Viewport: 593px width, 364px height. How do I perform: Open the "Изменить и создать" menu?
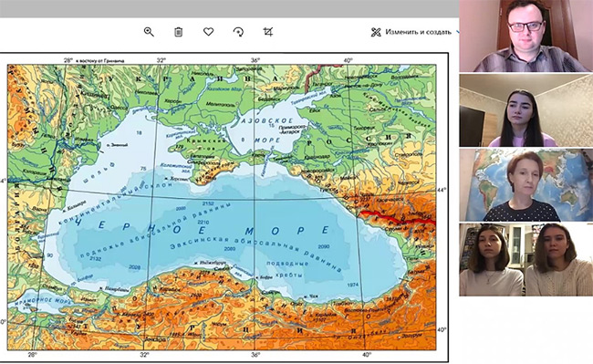(411, 32)
